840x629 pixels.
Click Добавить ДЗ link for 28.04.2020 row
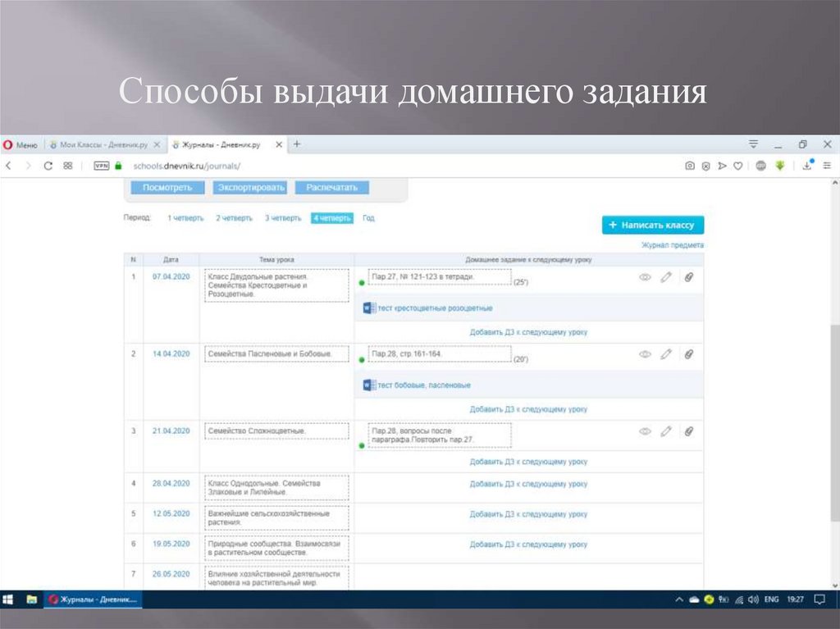tap(528, 484)
